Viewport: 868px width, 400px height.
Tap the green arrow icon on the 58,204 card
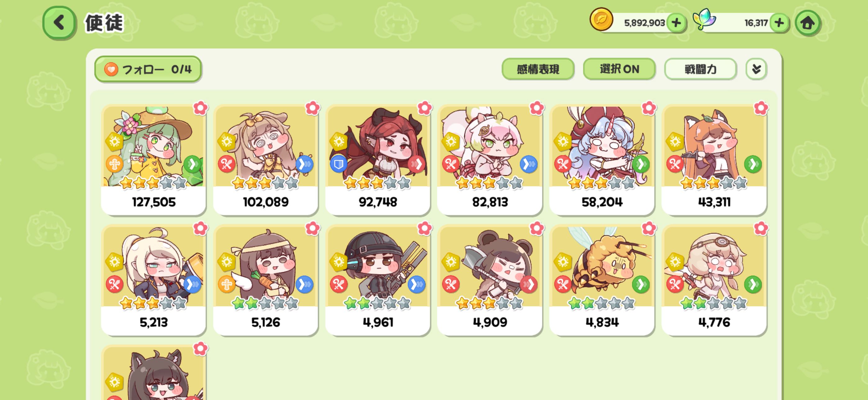tap(640, 164)
